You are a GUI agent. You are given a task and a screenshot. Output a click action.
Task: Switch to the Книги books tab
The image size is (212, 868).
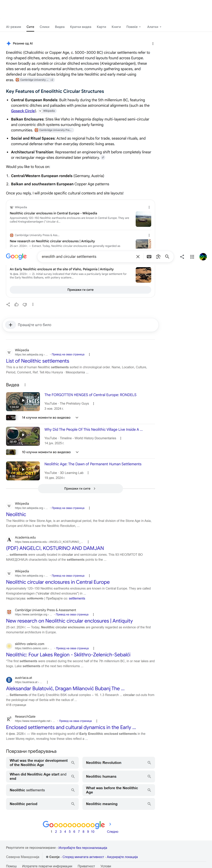click(116, 27)
